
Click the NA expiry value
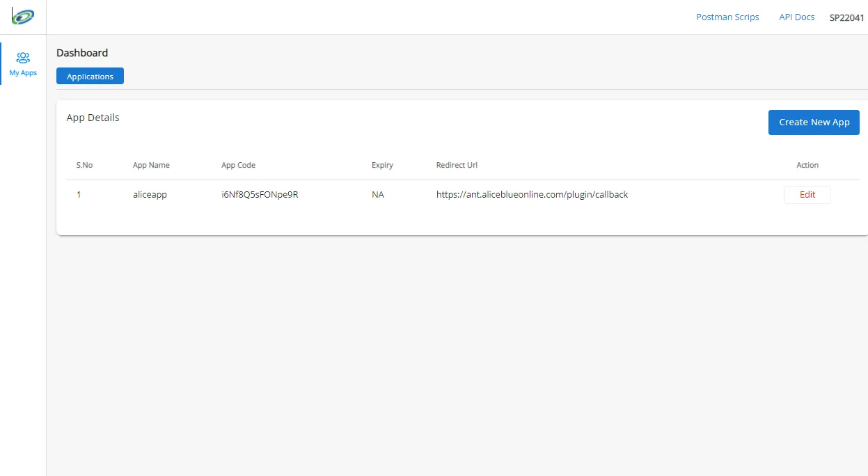pos(377,195)
